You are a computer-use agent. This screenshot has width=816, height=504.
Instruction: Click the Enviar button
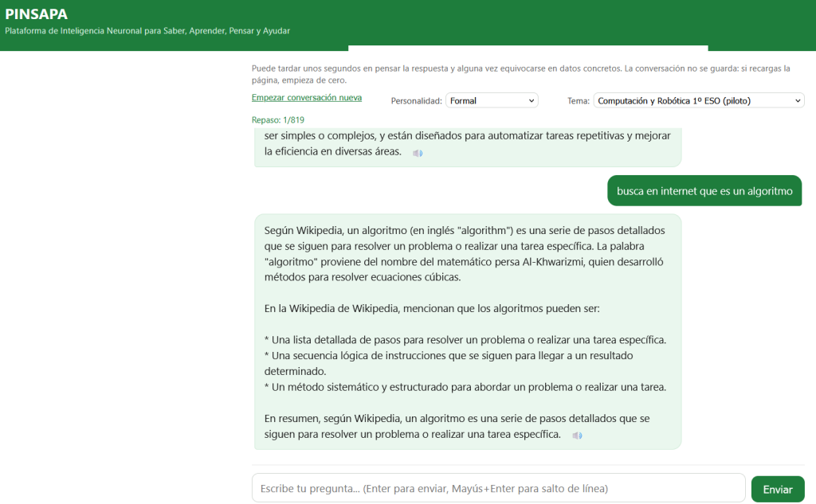click(x=778, y=489)
